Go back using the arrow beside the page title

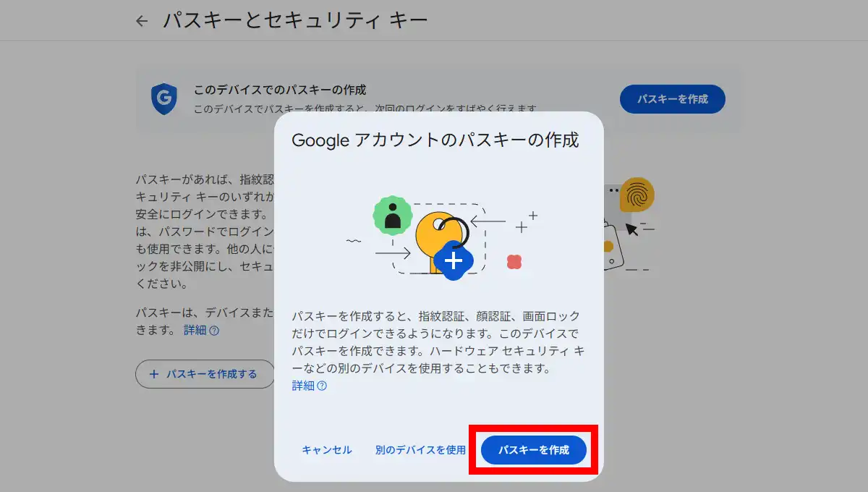(x=142, y=21)
